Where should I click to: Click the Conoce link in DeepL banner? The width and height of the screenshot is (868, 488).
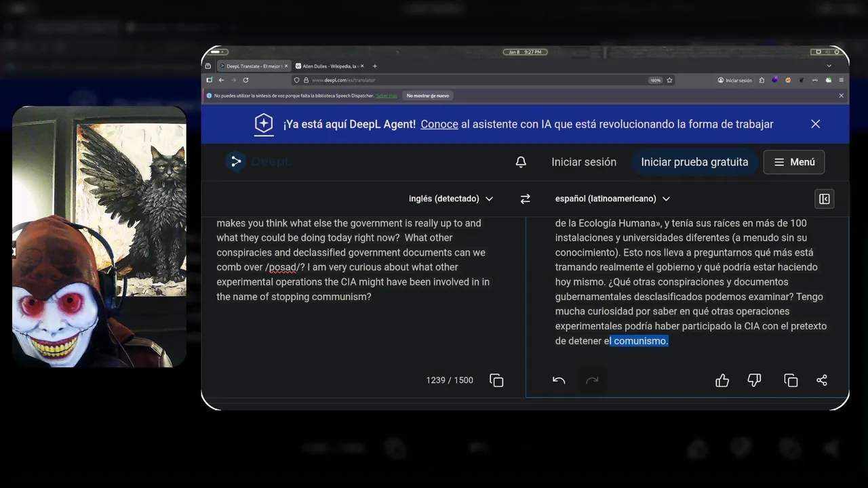(x=439, y=124)
